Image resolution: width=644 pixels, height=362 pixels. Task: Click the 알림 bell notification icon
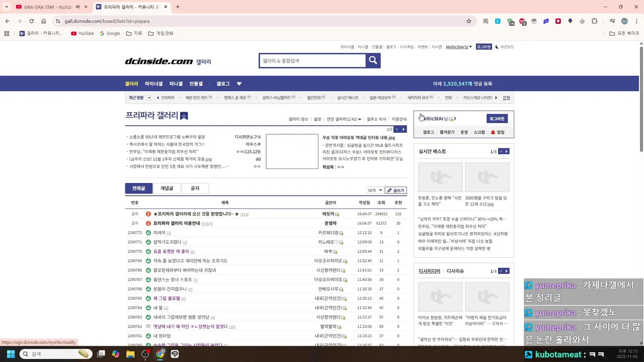click(x=497, y=132)
